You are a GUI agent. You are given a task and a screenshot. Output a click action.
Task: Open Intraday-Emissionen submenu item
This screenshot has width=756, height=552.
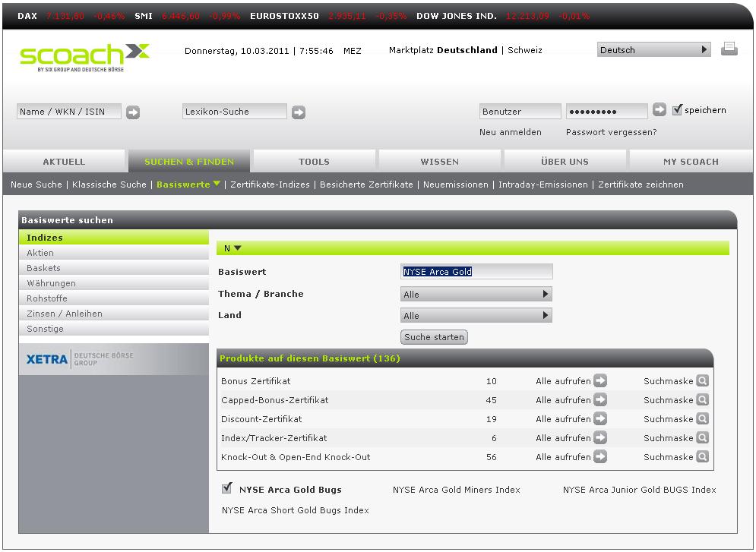point(543,185)
